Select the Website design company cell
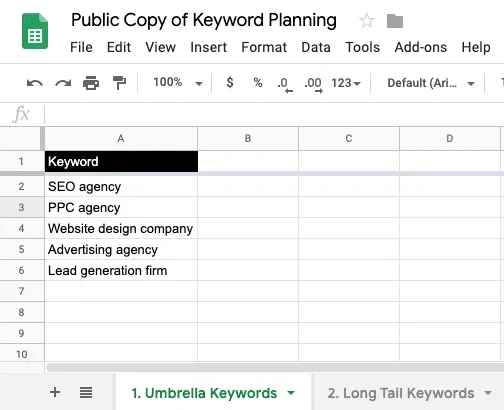 [121, 228]
